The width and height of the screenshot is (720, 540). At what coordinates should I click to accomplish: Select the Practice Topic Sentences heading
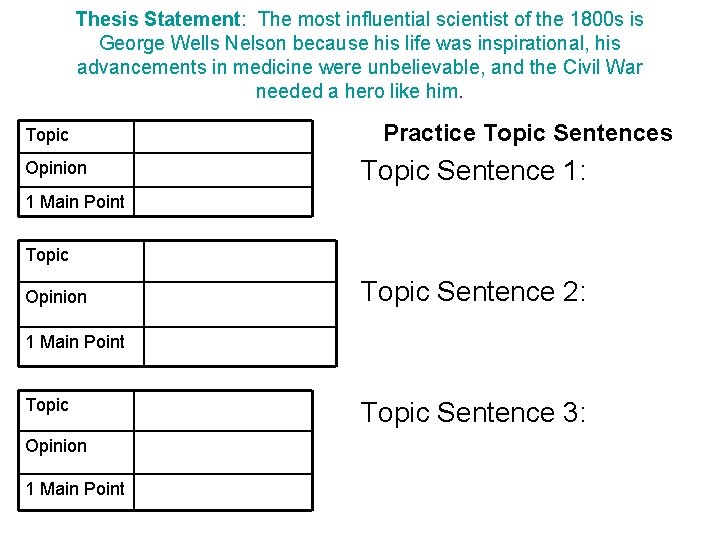(528, 133)
